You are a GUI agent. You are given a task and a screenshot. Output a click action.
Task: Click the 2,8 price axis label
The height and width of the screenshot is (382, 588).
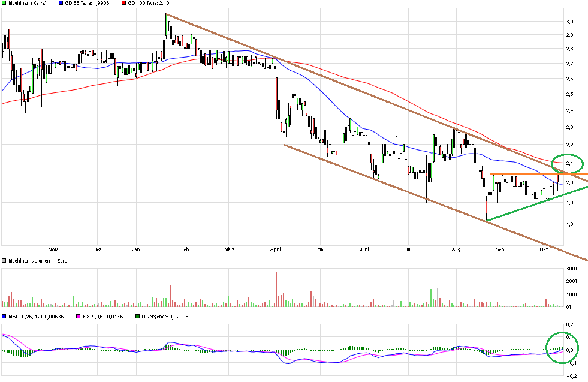point(570,49)
